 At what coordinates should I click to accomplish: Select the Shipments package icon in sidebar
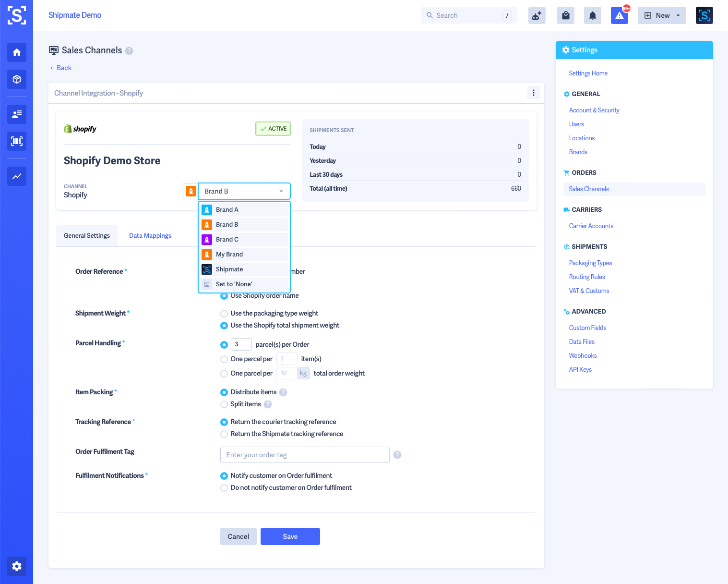pos(16,79)
